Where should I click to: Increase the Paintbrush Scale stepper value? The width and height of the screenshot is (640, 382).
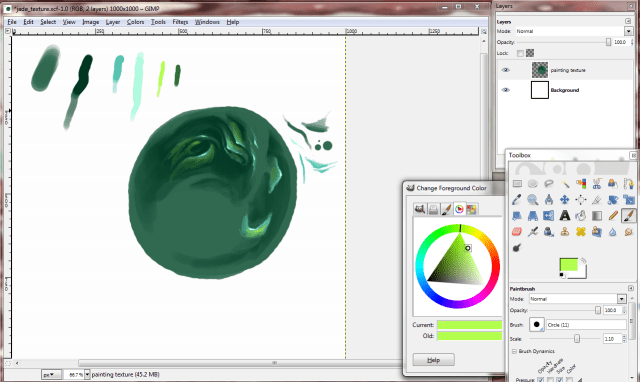click(624, 337)
